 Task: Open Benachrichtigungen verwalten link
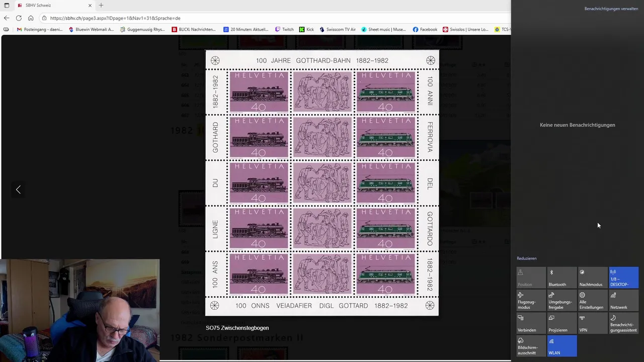pos(611,9)
